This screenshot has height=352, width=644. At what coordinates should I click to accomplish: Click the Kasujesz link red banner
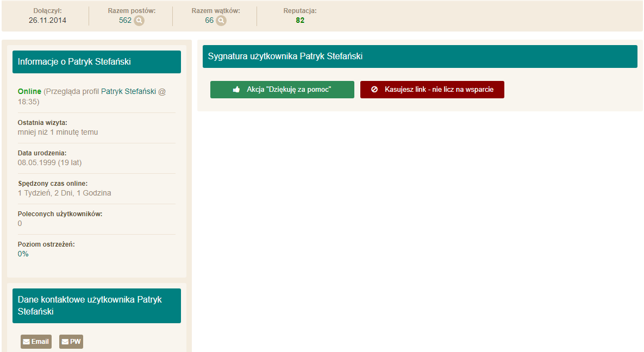(432, 90)
